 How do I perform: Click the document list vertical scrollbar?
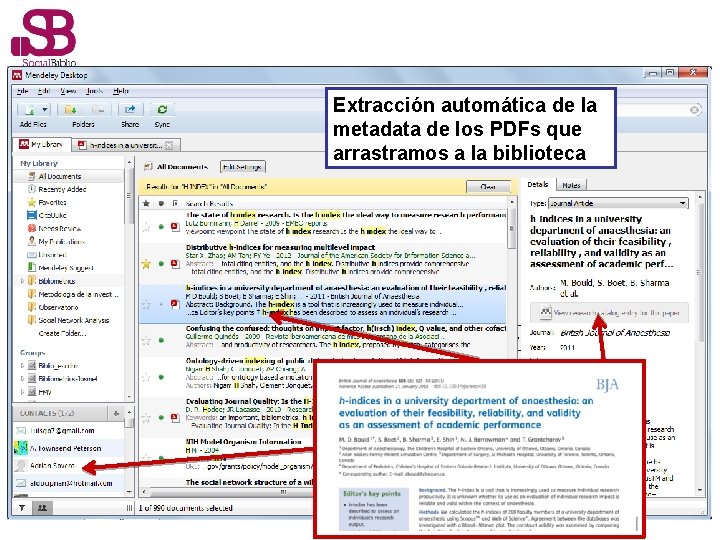512,230
